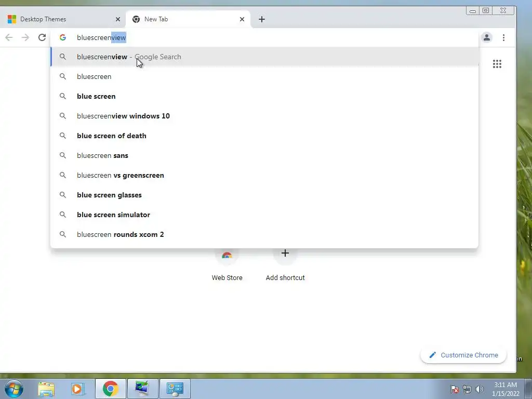Viewport: 532px width, 399px height.
Task: Select suggestion blue screen of death
Action: point(264,136)
